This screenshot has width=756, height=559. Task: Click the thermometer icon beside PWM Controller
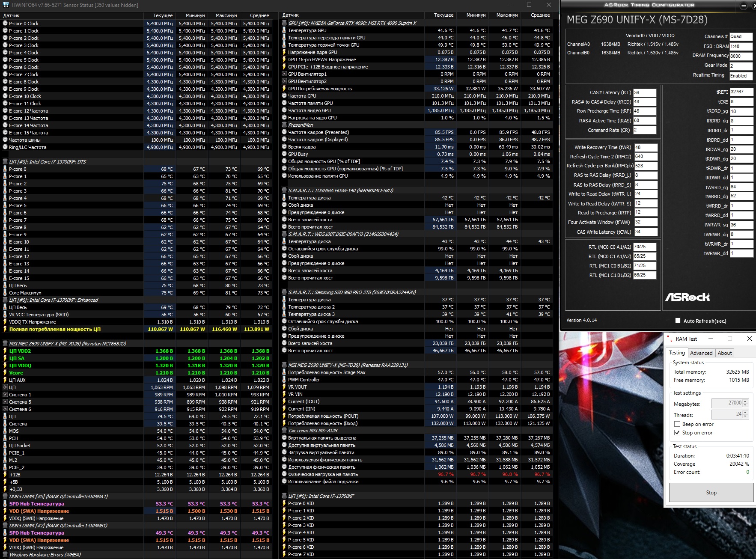(284, 380)
